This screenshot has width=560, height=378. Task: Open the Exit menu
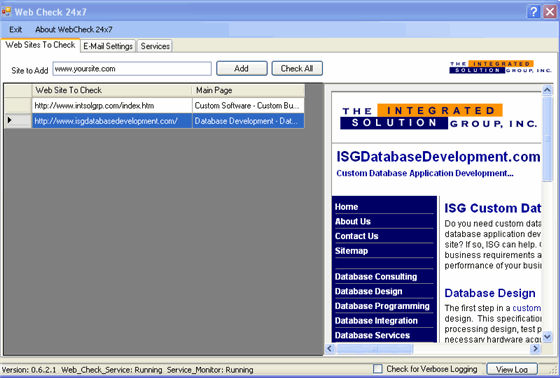tap(15, 30)
